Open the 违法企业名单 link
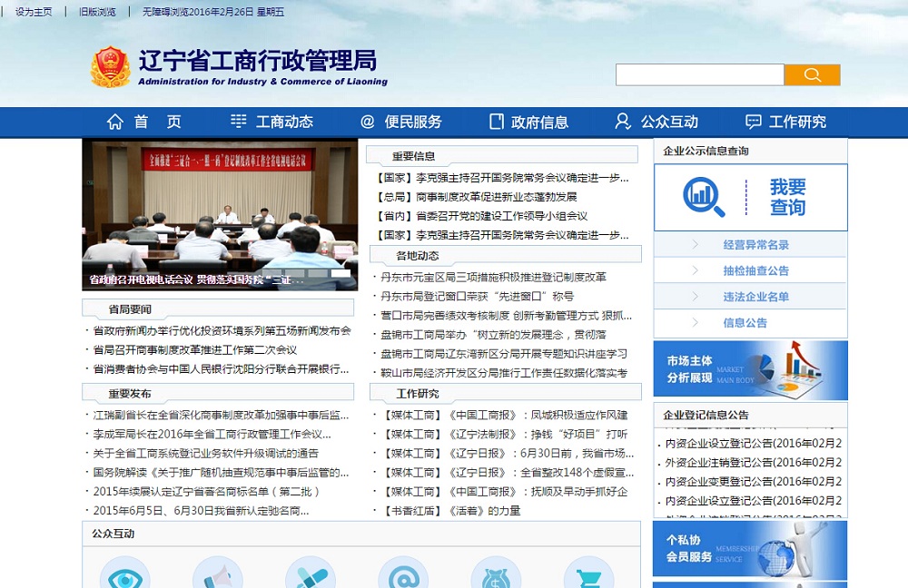 tap(755, 297)
